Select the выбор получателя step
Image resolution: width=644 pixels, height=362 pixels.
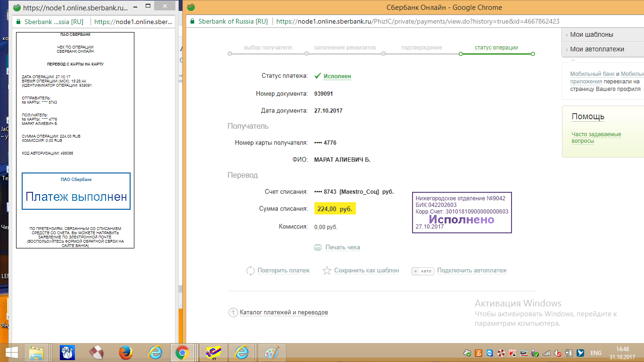point(268,48)
